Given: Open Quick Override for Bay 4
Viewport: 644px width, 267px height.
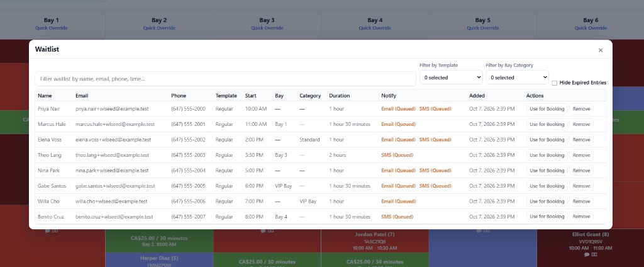Looking at the screenshot, I should [375, 28].
